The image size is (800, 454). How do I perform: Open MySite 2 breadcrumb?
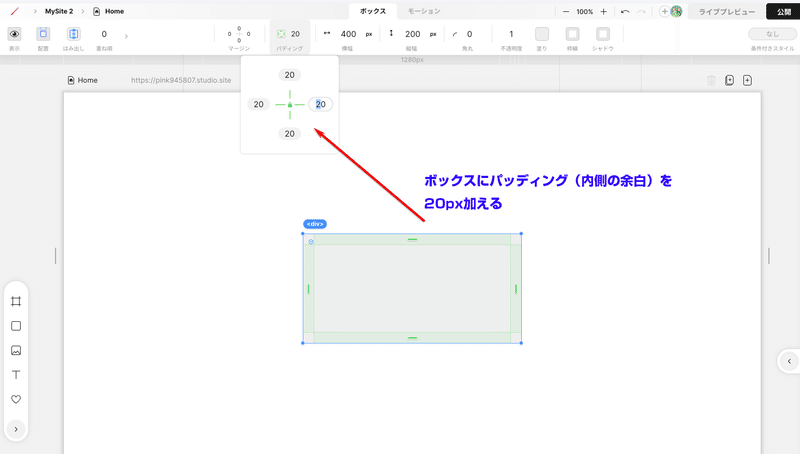[x=59, y=11]
